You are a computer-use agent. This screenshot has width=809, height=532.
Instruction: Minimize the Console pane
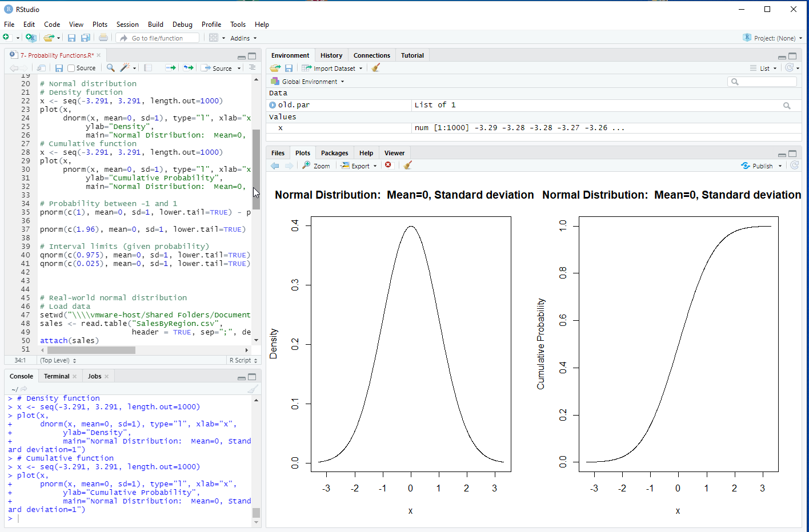tap(242, 377)
